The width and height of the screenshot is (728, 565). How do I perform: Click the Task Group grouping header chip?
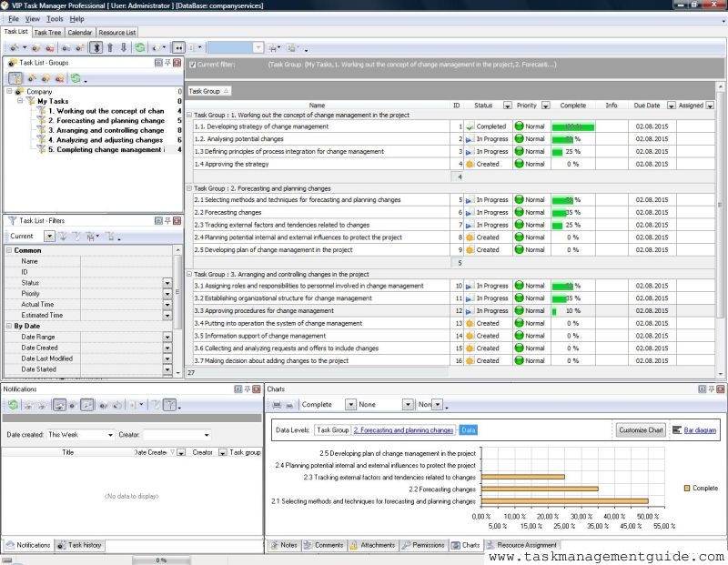pos(209,92)
